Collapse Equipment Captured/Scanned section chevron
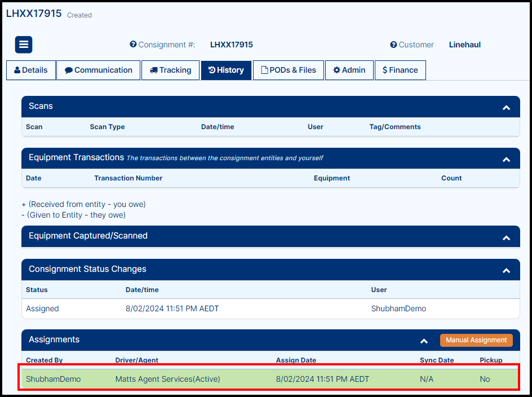532x397 pixels. [506, 237]
